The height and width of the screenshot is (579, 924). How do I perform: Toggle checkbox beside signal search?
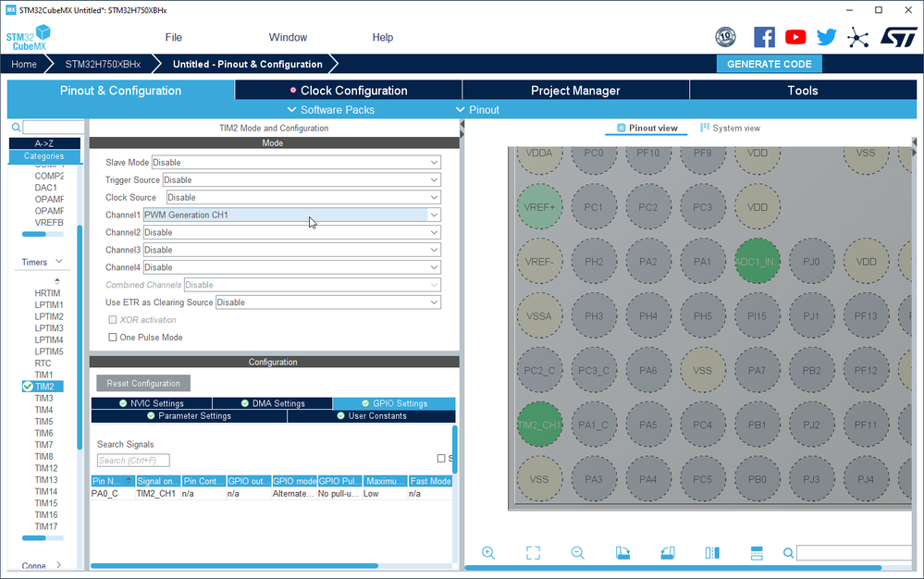click(441, 458)
